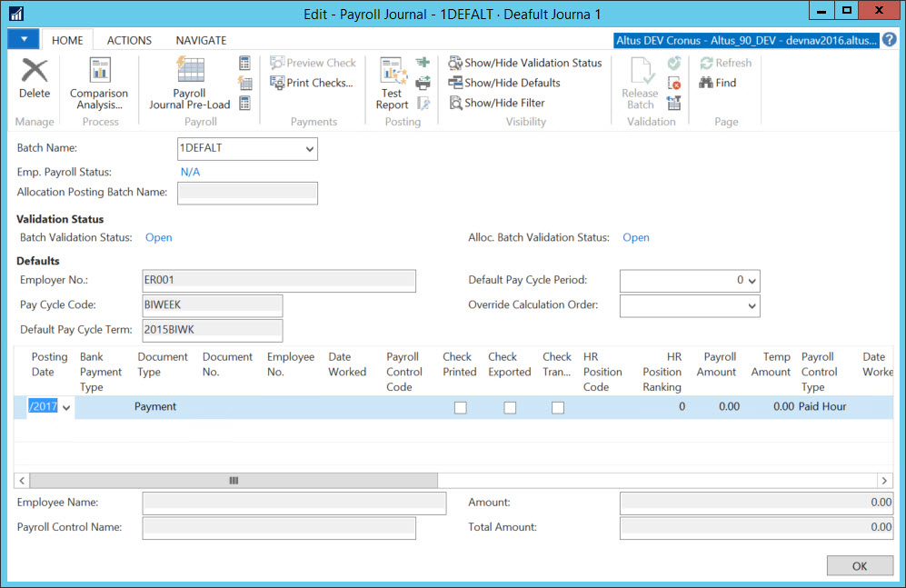Open the Help question mark icon
Viewport: 906px width, 588px height.
tap(889, 40)
